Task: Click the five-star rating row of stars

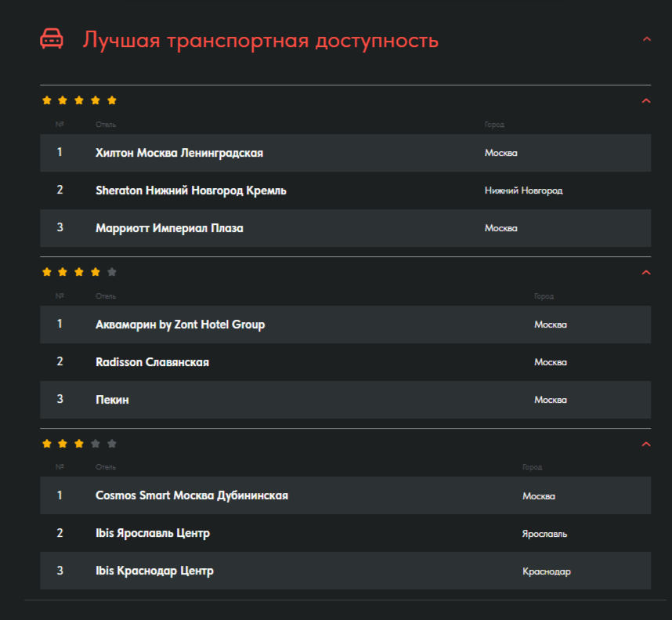Action: (79, 100)
